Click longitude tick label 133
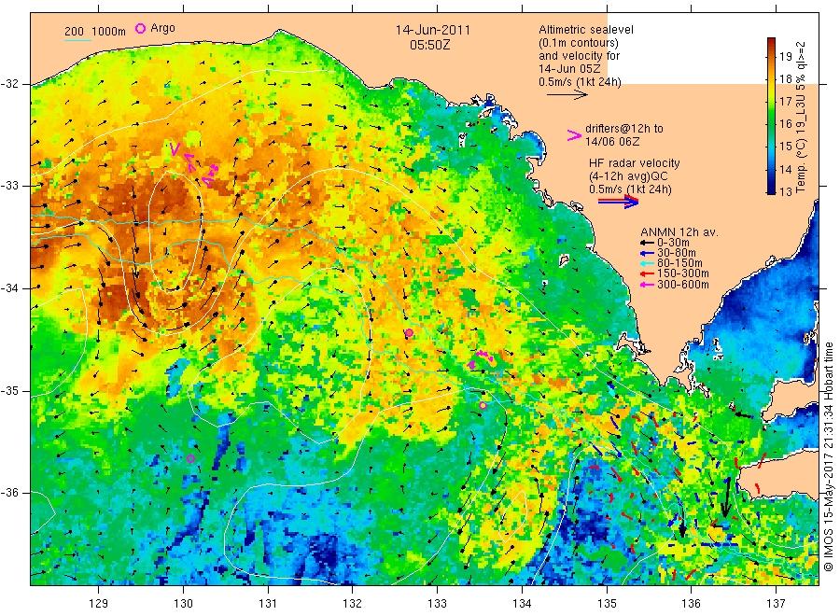840x616 pixels. (437, 604)
